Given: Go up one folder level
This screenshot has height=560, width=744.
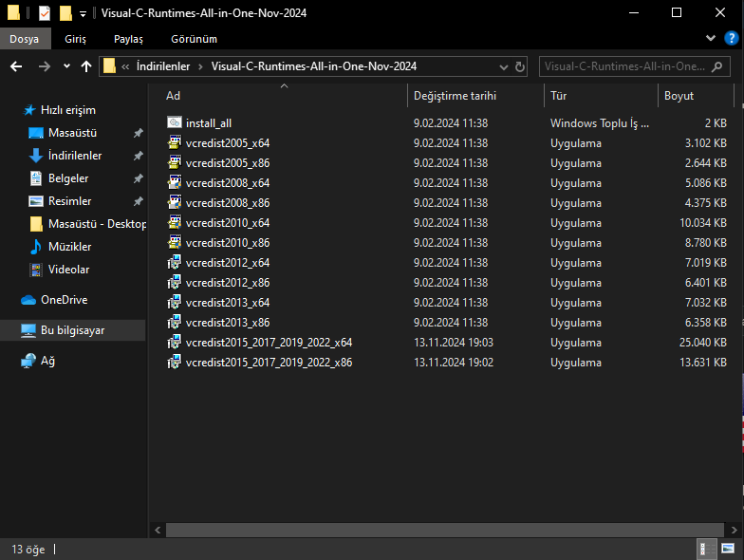Looking at the screenshot, I should [85, 66].
